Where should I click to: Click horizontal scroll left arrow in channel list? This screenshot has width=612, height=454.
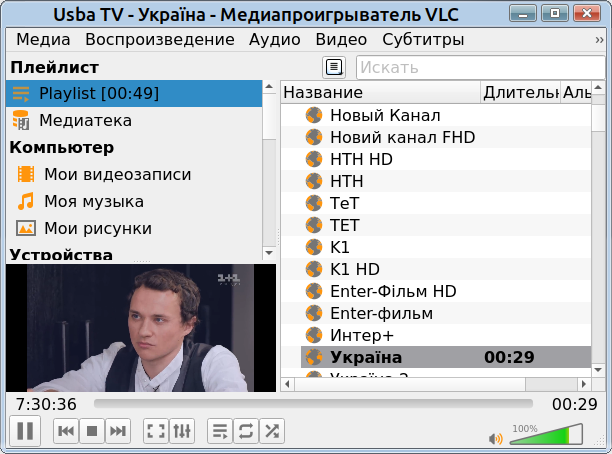(x=288, y=384)
